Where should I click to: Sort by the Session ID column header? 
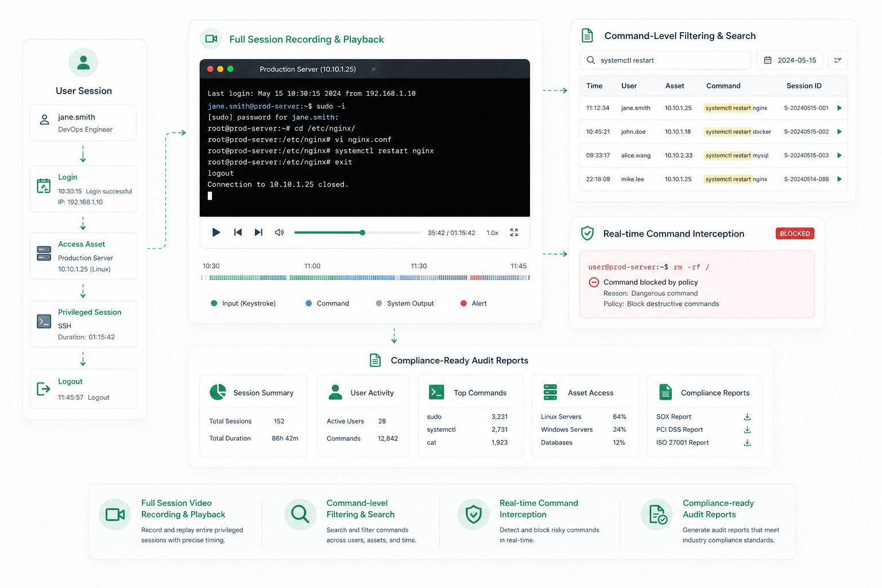point(804,86)
